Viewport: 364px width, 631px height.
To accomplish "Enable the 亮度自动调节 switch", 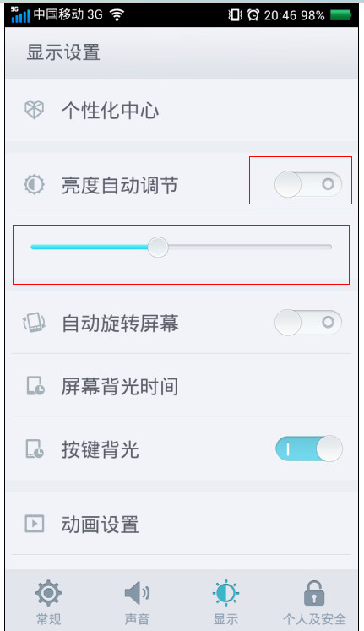I will tap(308, 184).
